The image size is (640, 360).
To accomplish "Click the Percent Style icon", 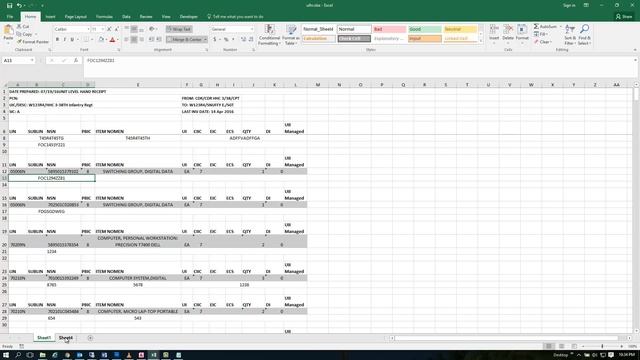I will point(226,40).
